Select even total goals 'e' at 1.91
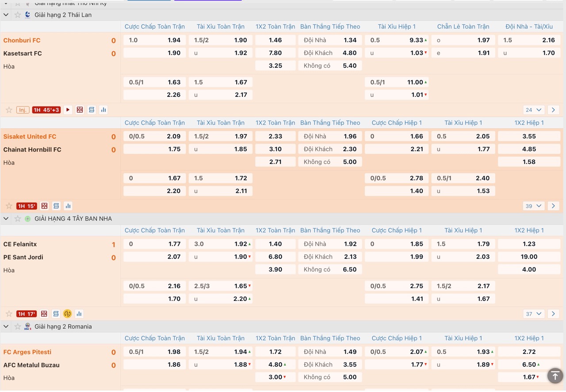The height and width of the screenshot is (392, 566). point(463,53)
